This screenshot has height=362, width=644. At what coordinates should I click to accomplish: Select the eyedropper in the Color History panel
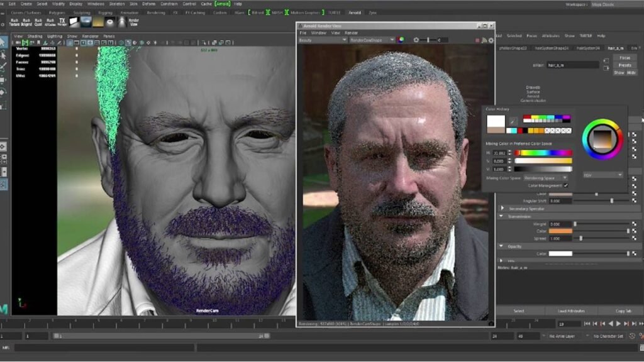(514, 120)
